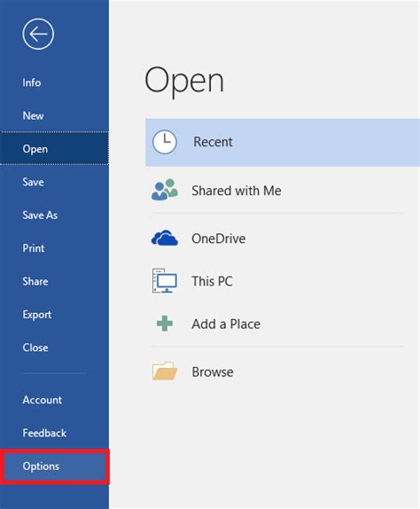Click the back arrow circle icon
The height and width of the screenshot is (509, 420).
click(38, 34)
